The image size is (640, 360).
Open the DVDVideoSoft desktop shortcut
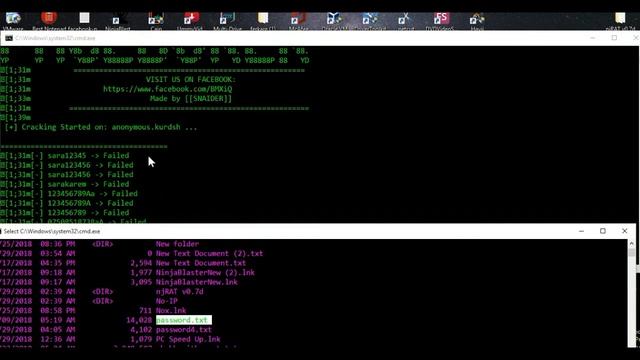[x=440, y=21]
